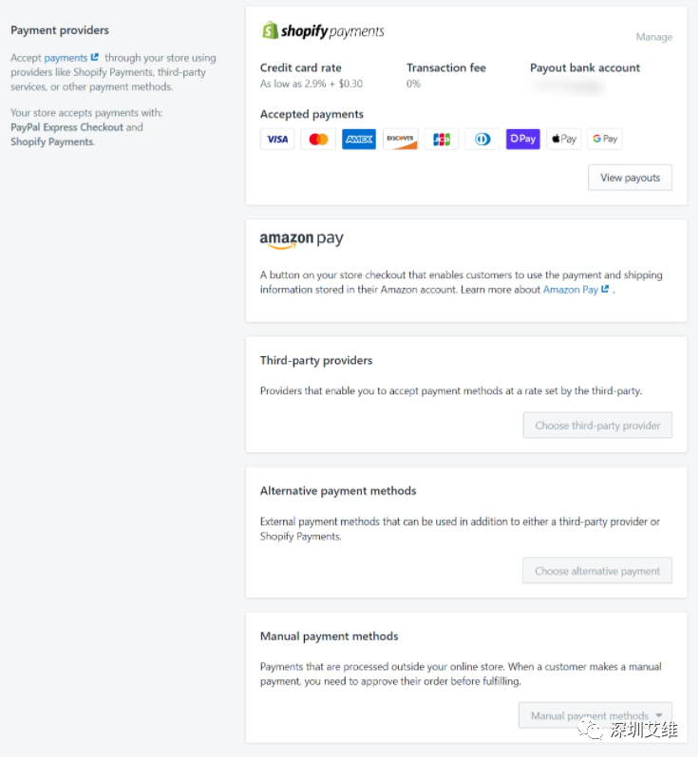
Task: Click Choose alternative payment button
Action: click(x=598, y=573)
